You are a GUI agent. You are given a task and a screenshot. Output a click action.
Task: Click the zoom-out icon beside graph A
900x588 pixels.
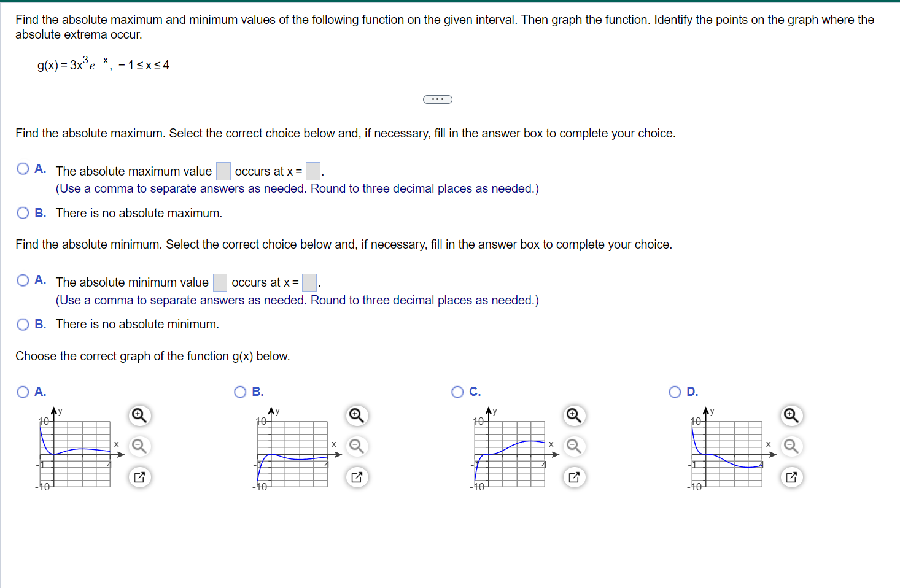pyautogui.click(x=139, y=446)
